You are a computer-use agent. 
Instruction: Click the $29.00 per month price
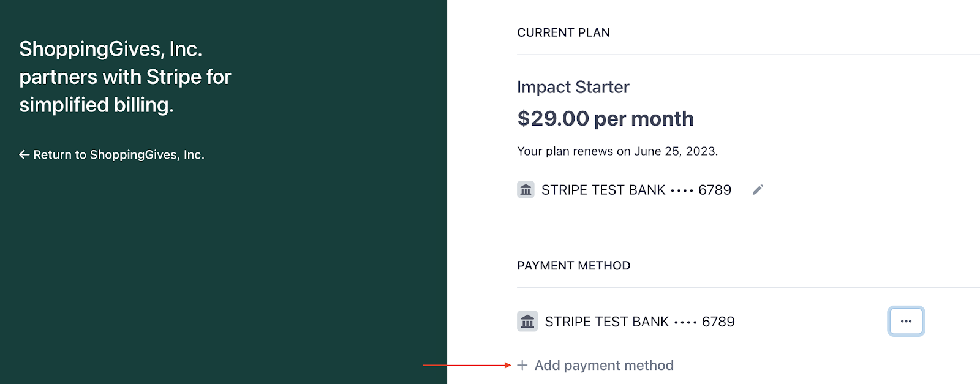(x=605, y=119)
